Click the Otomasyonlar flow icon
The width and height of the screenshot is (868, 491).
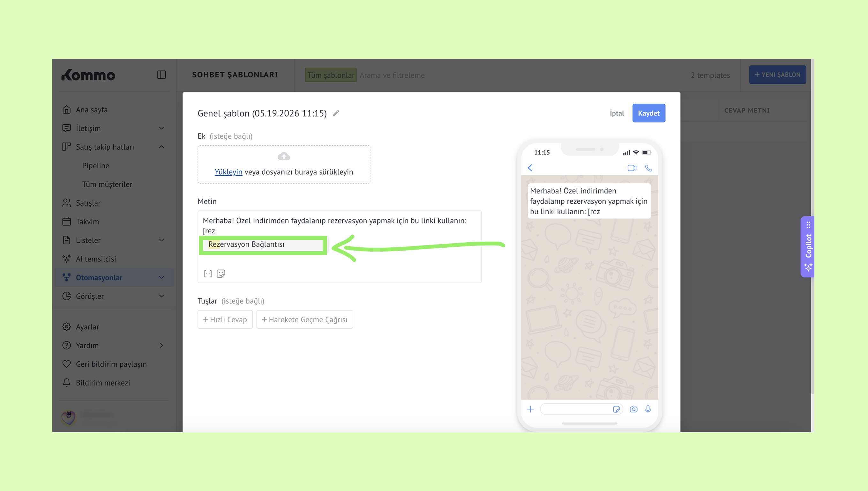pos(66,277)
